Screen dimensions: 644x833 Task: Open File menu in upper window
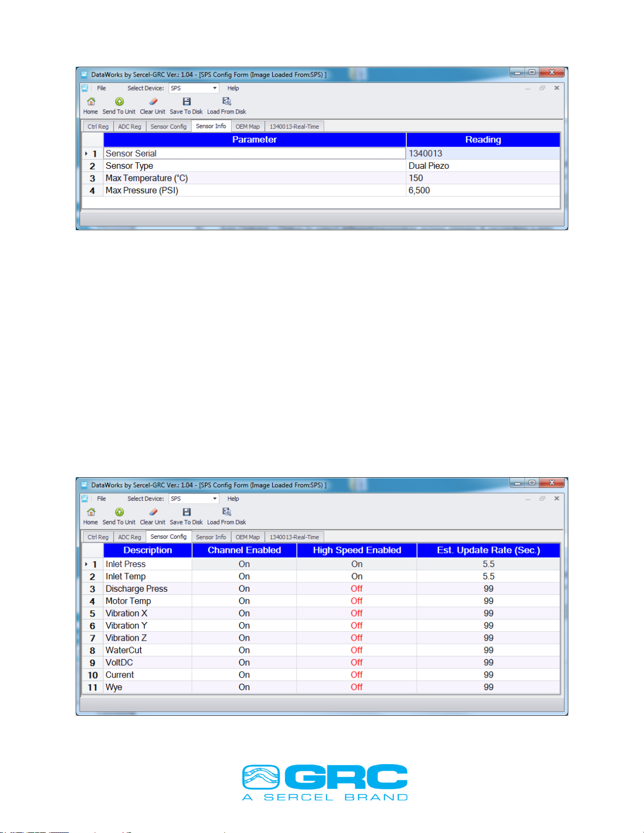click(101, 88)
